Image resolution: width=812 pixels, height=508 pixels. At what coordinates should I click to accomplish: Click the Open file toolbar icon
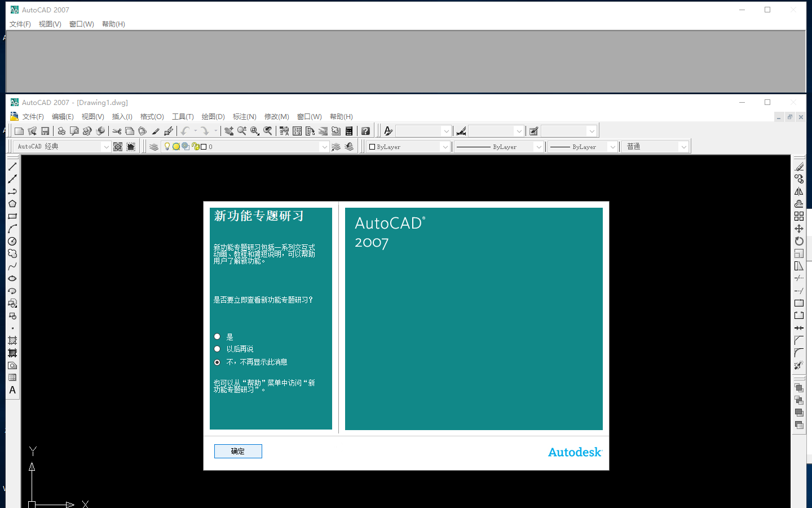(x=32, y=131)
